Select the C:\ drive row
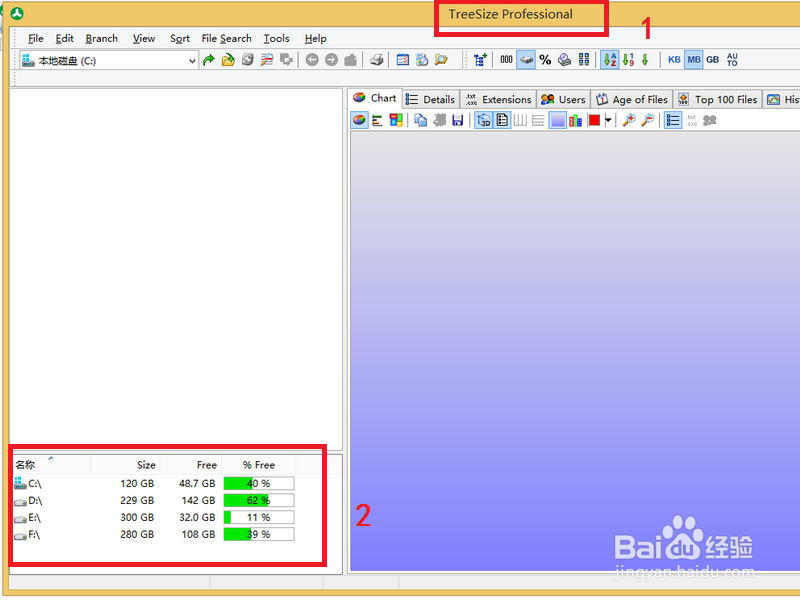This screenshot has height=600, width=800. click(154, 483)
